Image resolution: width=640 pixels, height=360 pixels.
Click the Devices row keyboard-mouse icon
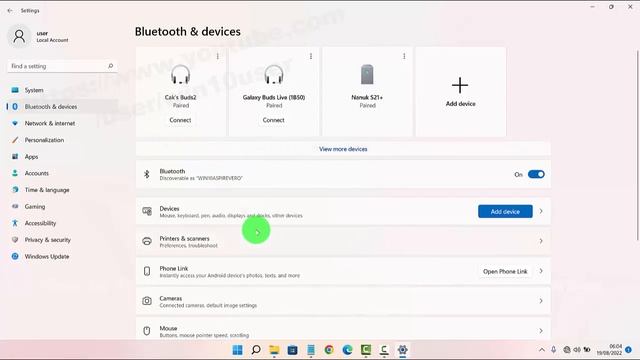[x=147, y=211]
